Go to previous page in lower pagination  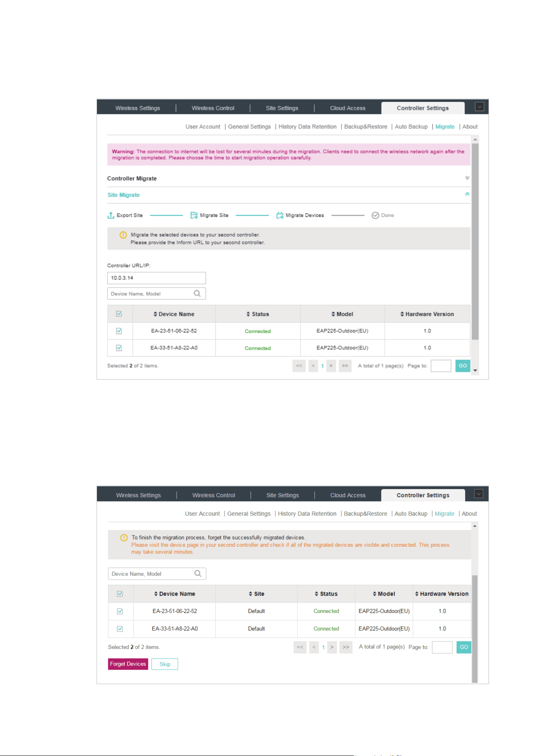314,647
